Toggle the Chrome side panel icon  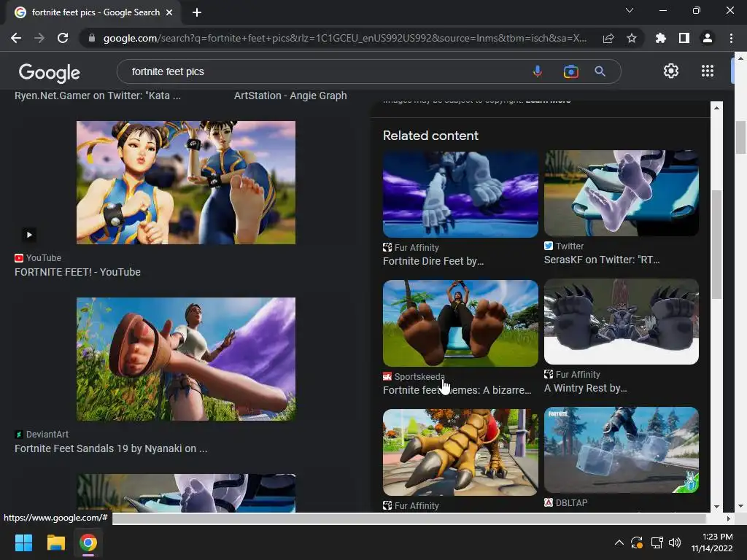click(x=684, y=38)
